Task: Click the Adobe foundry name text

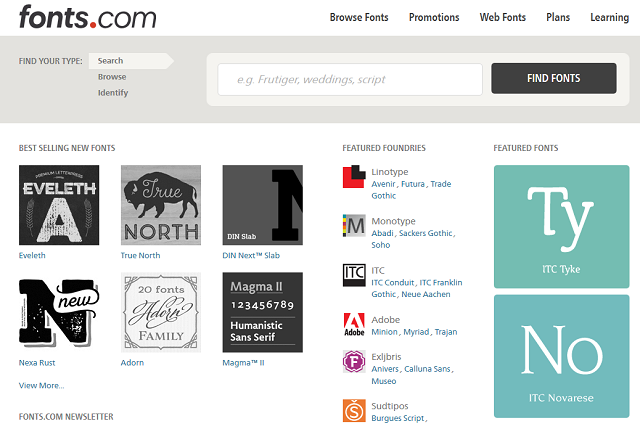Action: click(386, 320)
